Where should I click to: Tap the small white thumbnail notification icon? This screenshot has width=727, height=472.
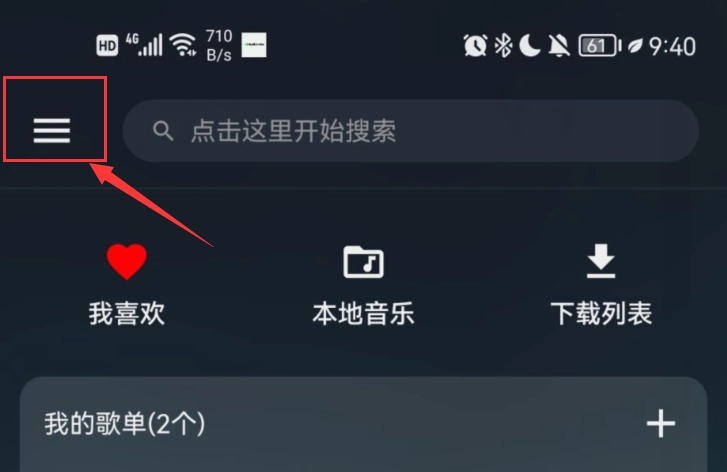(254, 45)
